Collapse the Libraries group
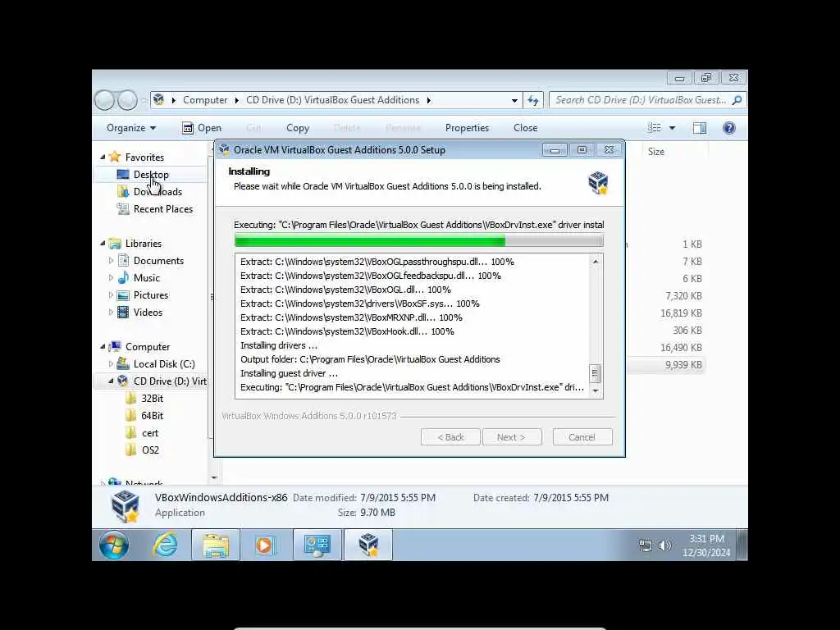Image resolution: width=840 pixels, height=630 pixels. click(103, 243)
